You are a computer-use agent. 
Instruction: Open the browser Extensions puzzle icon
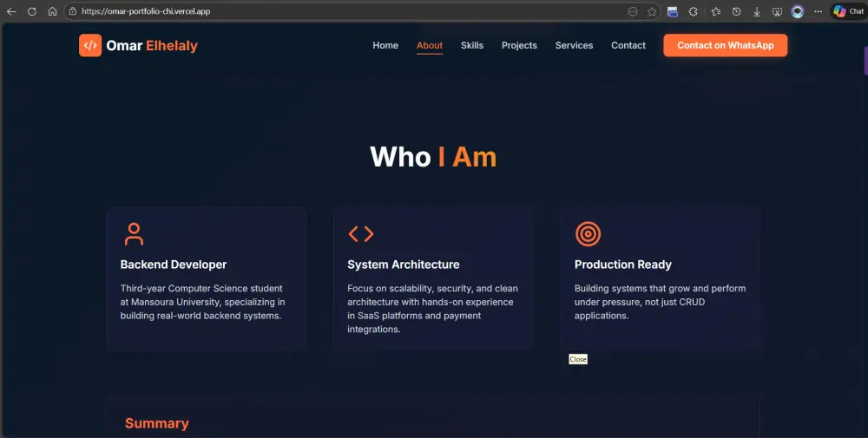(x=693, y=11)
